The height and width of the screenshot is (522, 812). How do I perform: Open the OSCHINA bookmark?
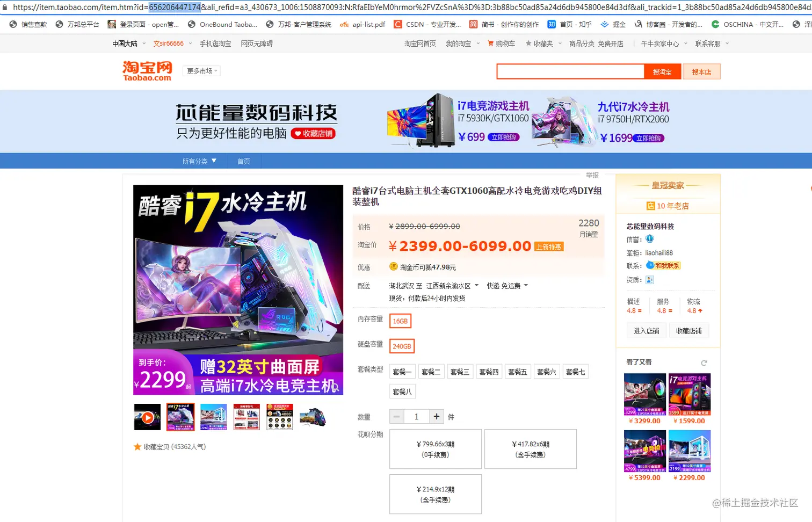[748, 25]
